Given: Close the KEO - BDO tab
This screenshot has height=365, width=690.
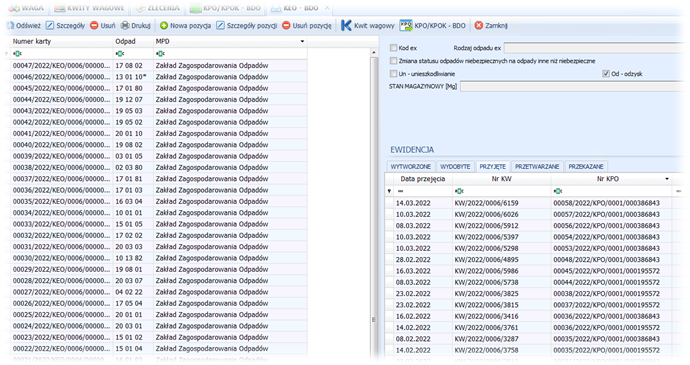Looking at the screenshot, I should pos(327,7).
